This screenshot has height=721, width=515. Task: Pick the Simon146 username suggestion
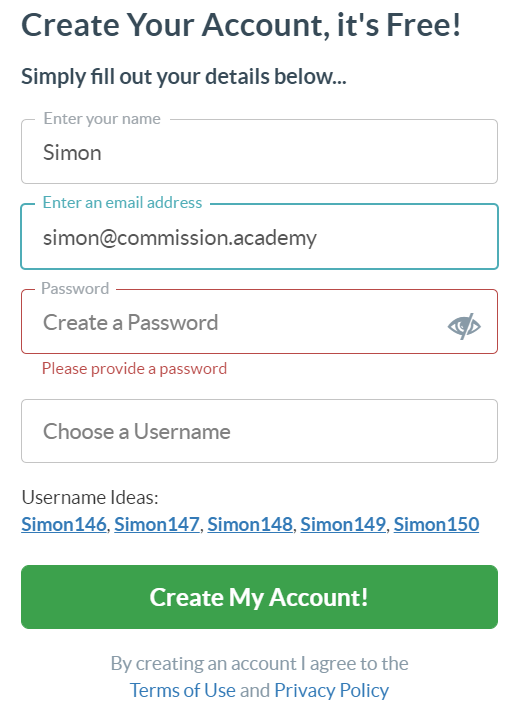click(x=63, y=524)
